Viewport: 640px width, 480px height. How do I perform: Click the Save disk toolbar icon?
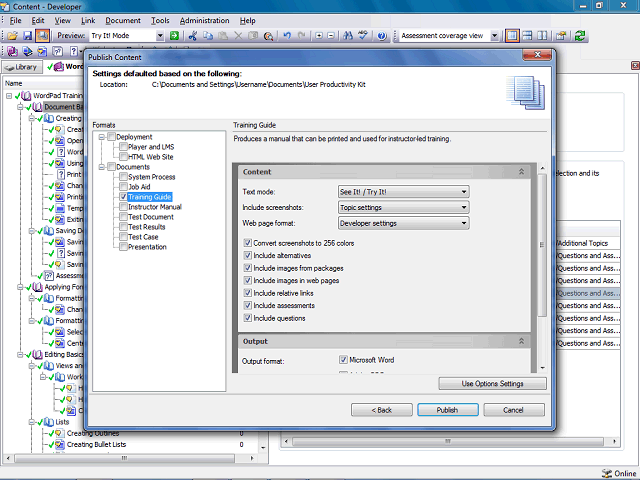tap(27, 36)
